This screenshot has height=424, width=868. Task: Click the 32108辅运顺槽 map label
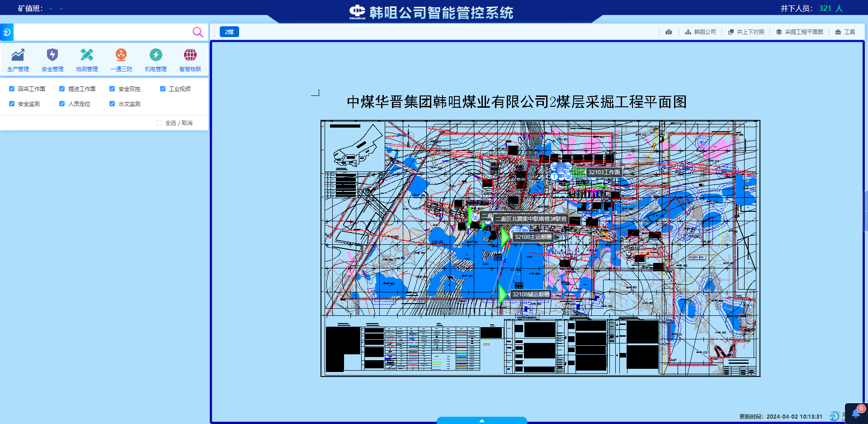531,294
